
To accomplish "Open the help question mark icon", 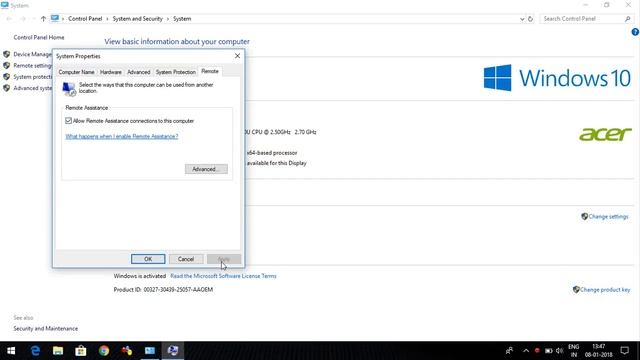I will [x=635, y=32].
